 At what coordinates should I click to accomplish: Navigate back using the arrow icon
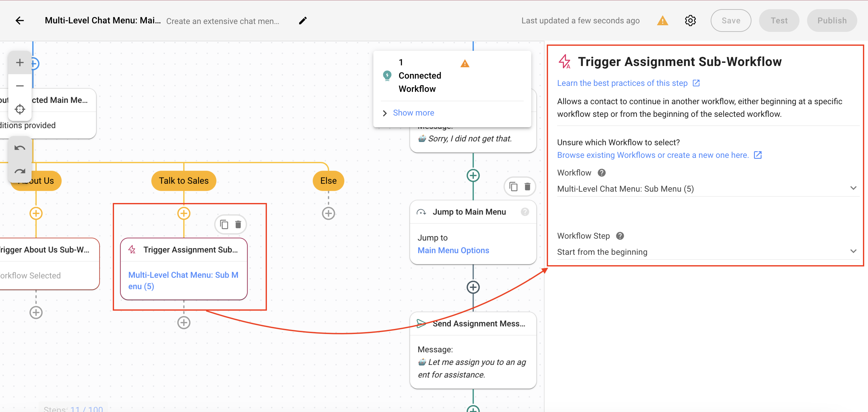[x=20, y=20]
